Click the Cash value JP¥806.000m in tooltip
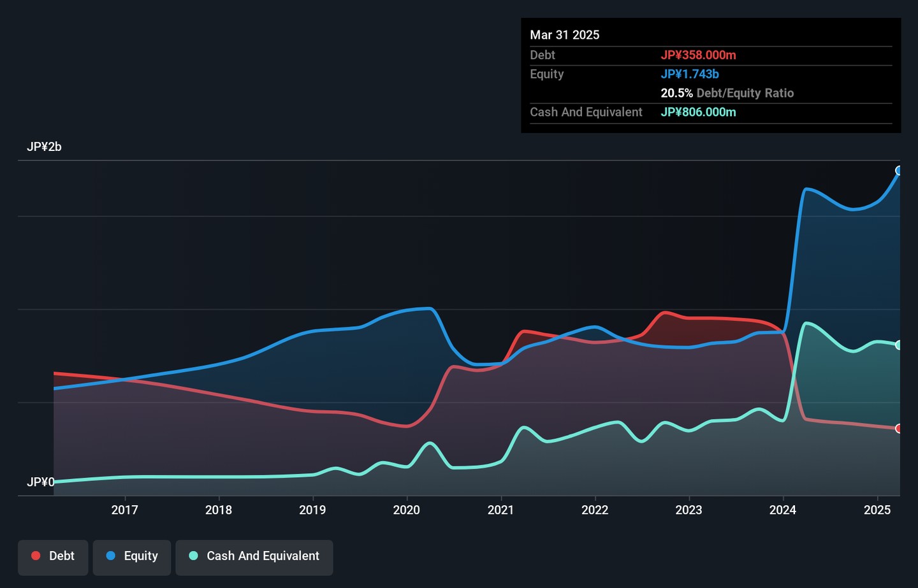The height and width of the screenshot is (588, 918). [x=698, y=113]
